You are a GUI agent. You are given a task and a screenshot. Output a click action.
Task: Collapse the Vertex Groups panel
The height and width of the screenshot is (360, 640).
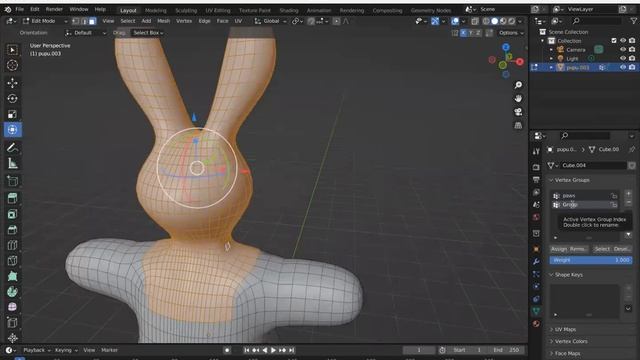coord(551,180)
